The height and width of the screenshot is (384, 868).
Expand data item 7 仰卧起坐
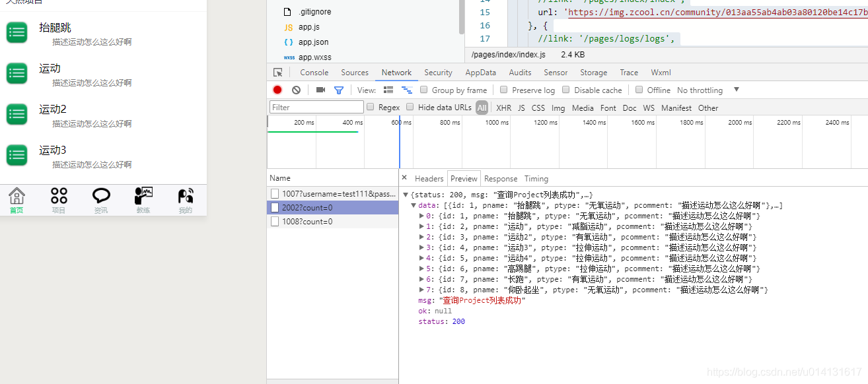422,290
